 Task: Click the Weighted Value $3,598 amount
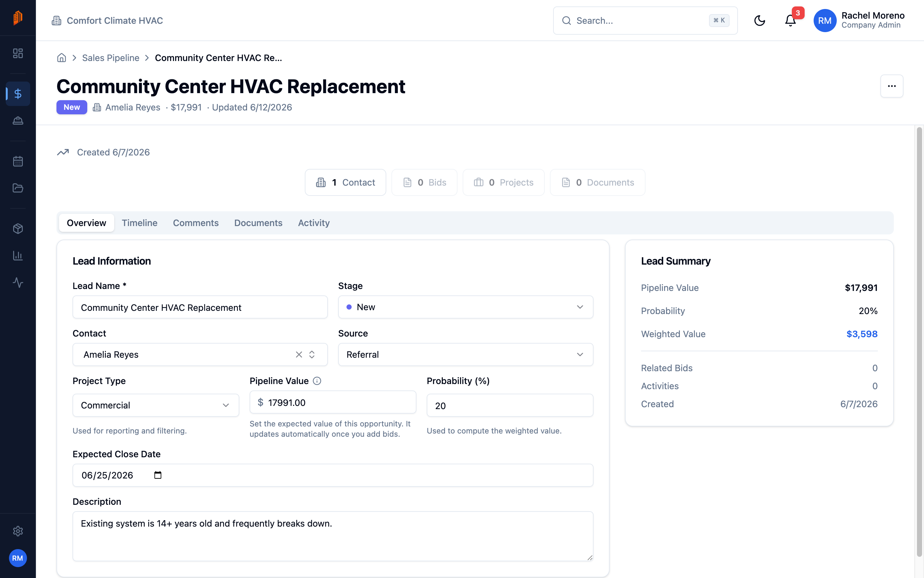pos(862,334)
